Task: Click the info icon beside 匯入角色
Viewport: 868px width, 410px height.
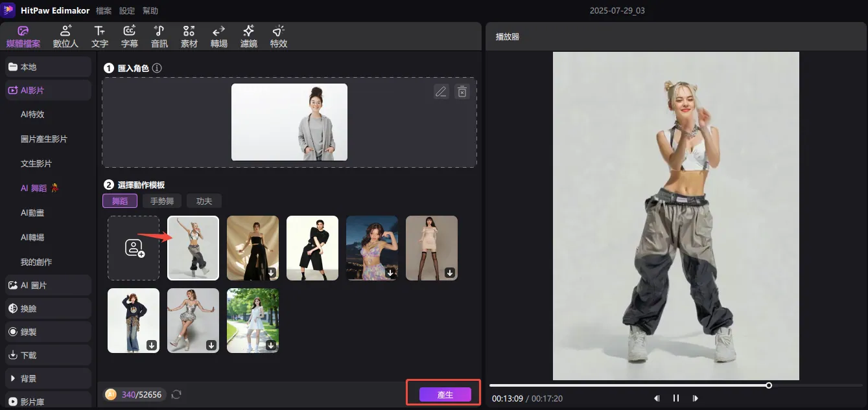Action: (157, 68)
